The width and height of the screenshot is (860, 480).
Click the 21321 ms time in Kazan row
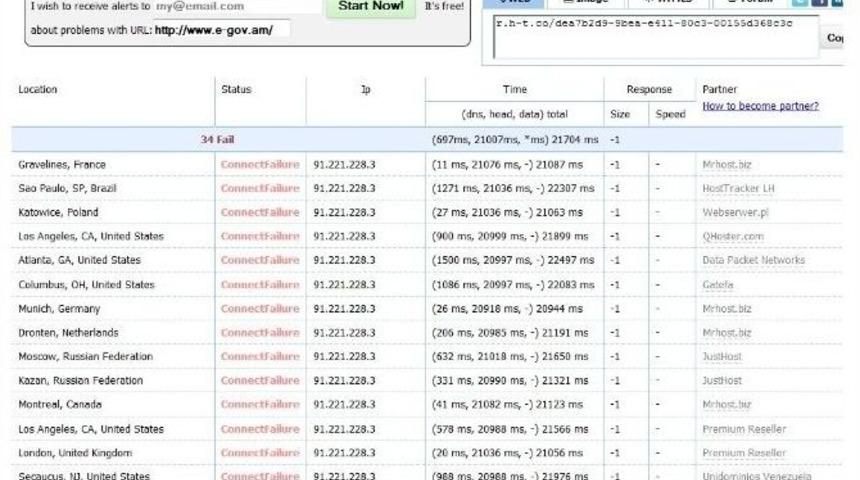pos(565,381)
